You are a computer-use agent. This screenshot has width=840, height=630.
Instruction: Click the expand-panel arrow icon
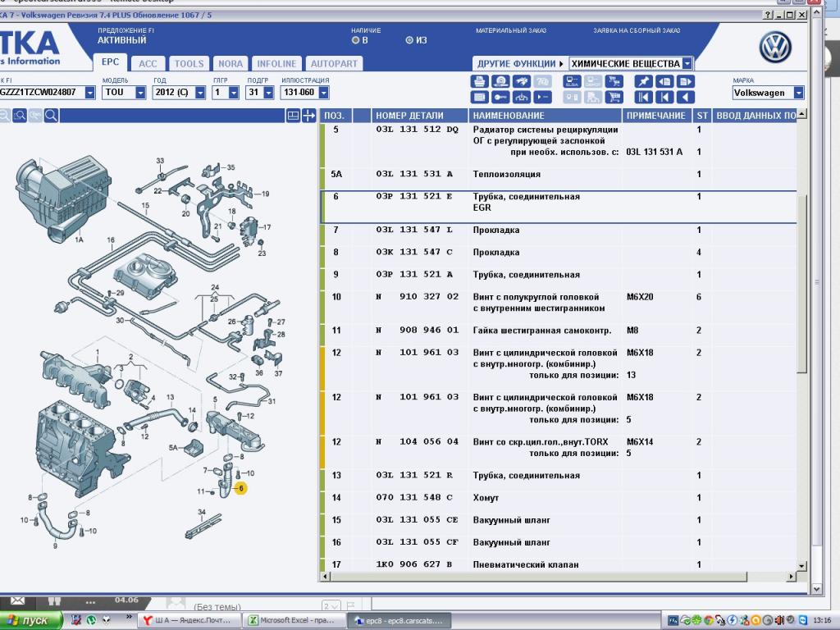pos(308,115)
